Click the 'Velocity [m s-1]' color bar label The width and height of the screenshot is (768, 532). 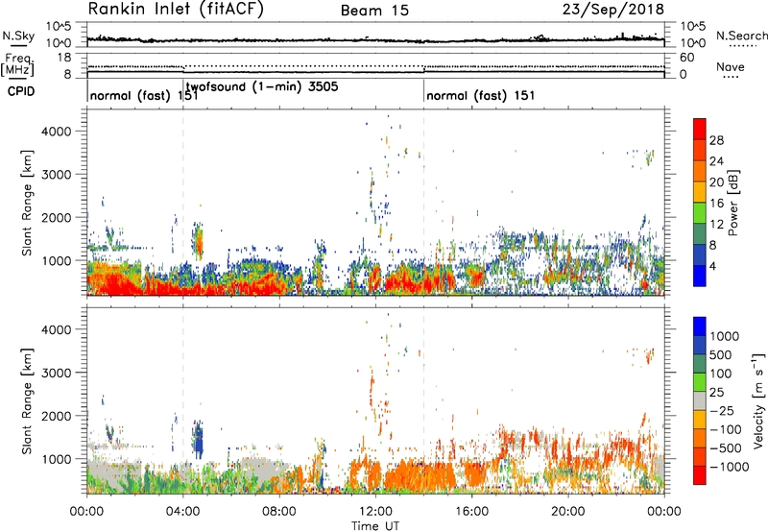click(x=758, y=400)
